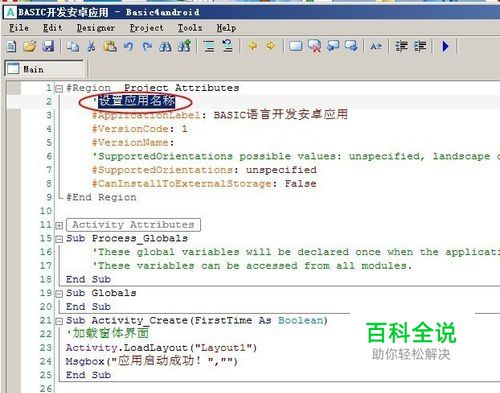Go to next bookmark icon
Viewport: 500px width, 393px height.
pos(351,46)
